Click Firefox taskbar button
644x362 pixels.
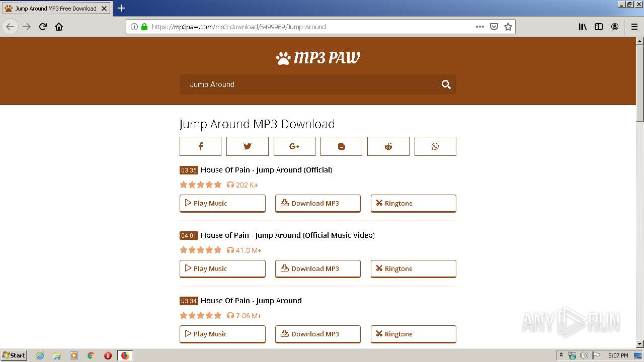coord(125,355)
